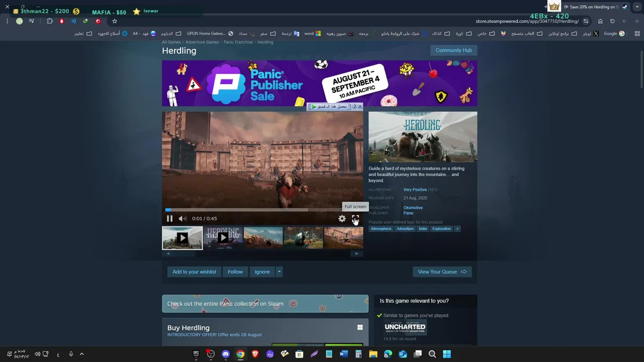The height and width of the screenshot is (362, 644).
Task: Expand the Ignore options dropdown arrow
Action: [279, 272]
